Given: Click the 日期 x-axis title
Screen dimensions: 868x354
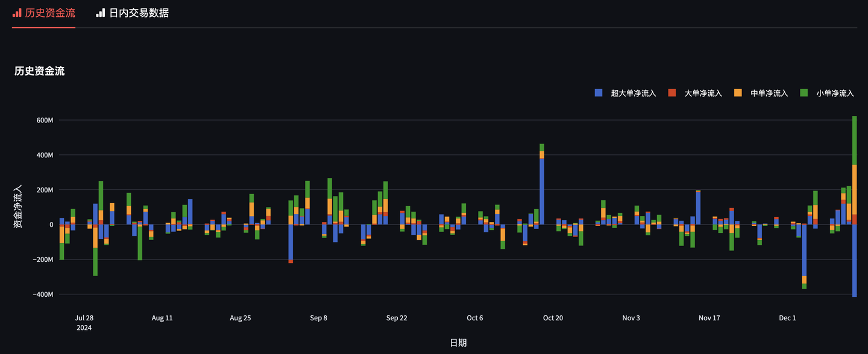Looking at the screenshot, I should click(458, 343).
